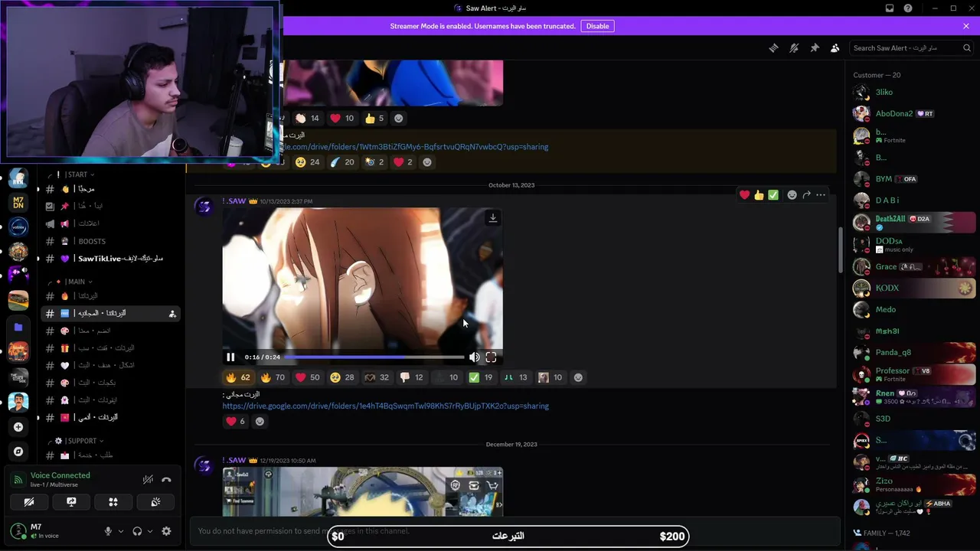Toggle the reaction with count 28

click(342, 377)
